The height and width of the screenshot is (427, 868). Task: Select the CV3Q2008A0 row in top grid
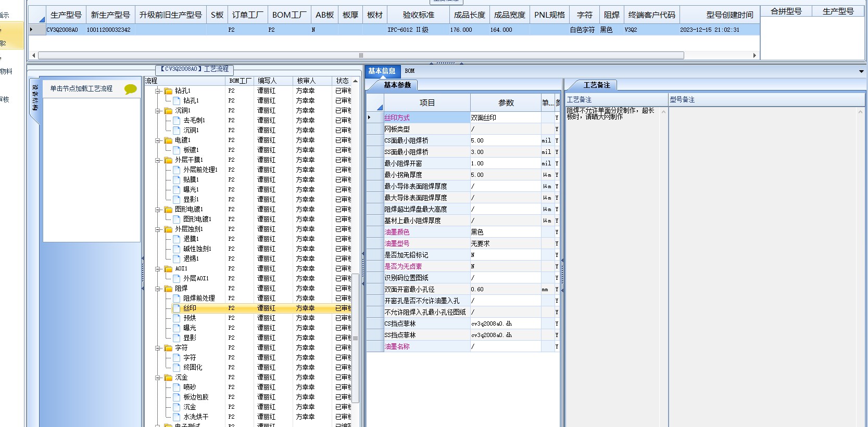393,30
